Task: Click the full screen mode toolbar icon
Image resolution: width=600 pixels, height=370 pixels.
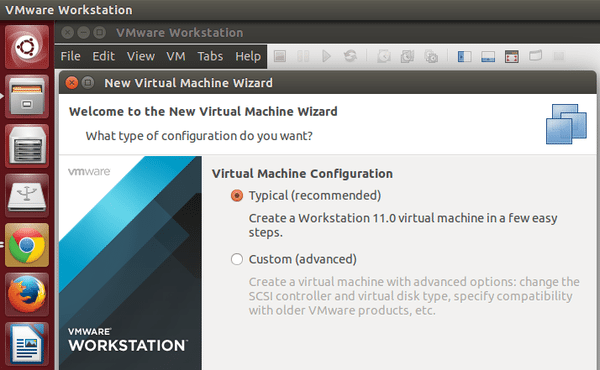Action: 512,56
